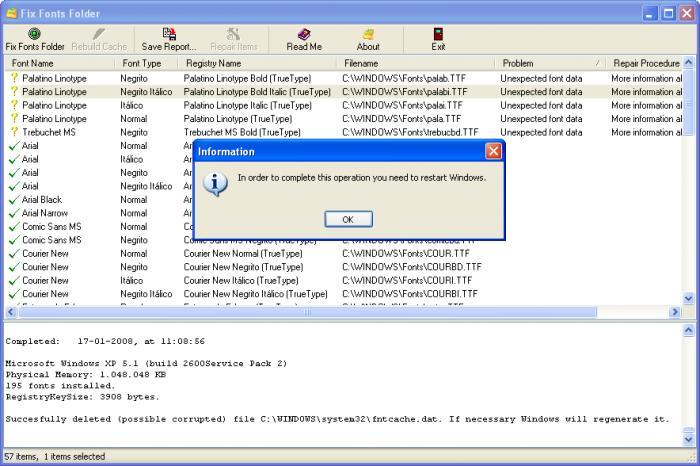Click filename C:\WINDOWS\Fonts\COUR.TTF
700x466 pixels.
coord(406,254)
